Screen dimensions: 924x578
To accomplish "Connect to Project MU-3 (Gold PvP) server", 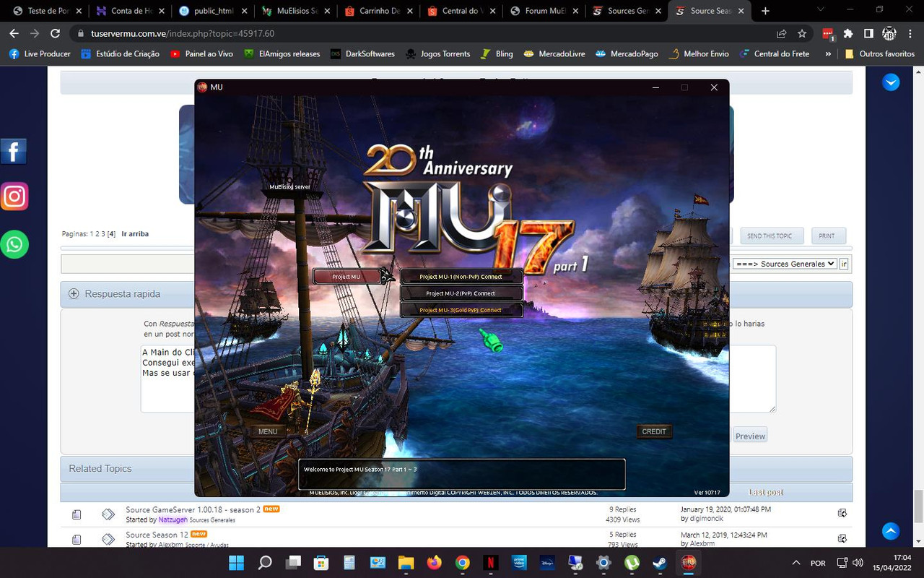I will [461, 310].
